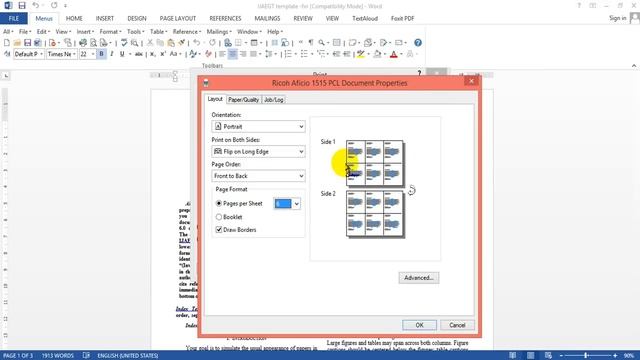
Task: Open the Page Order dropdown
Action: 258,176
